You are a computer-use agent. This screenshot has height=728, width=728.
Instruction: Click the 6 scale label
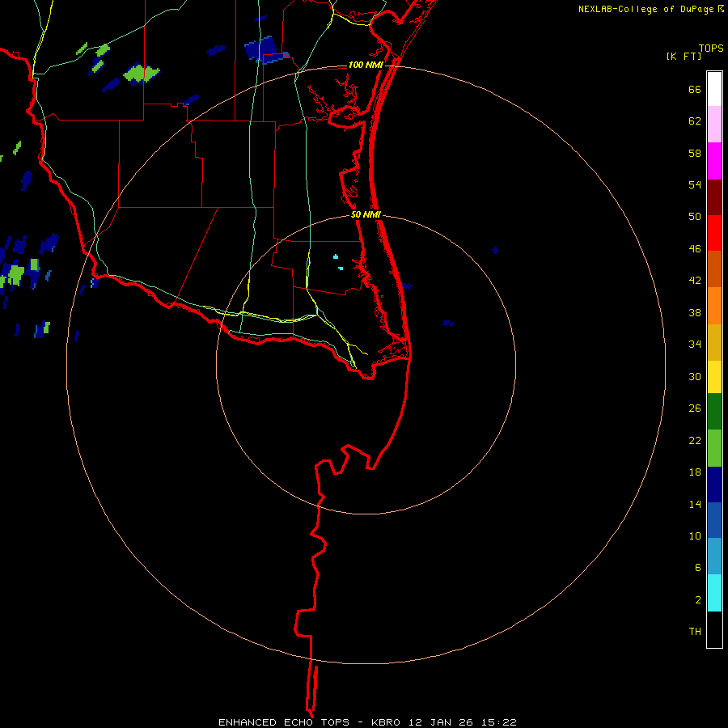point(698,568)
